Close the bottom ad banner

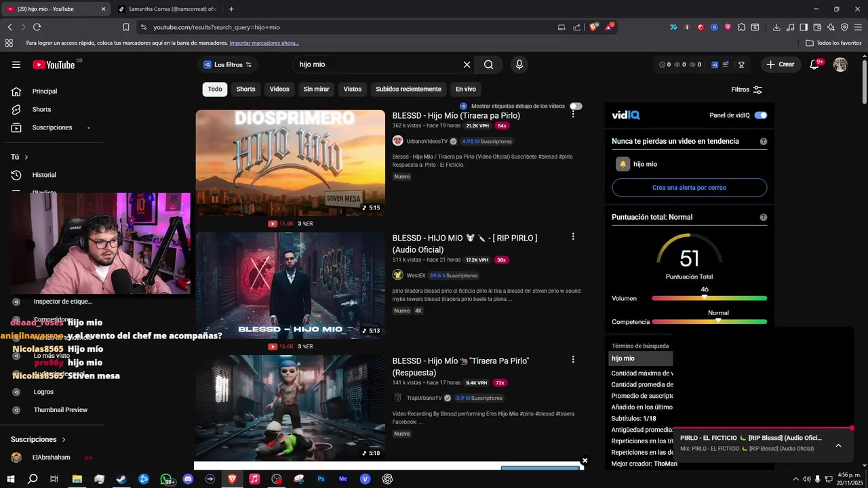tap(585, 461)
